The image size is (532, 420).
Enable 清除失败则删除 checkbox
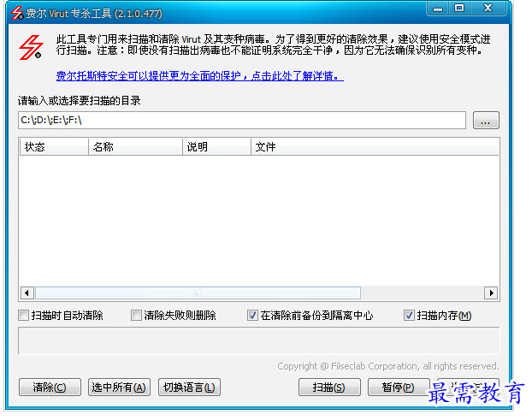136,316
